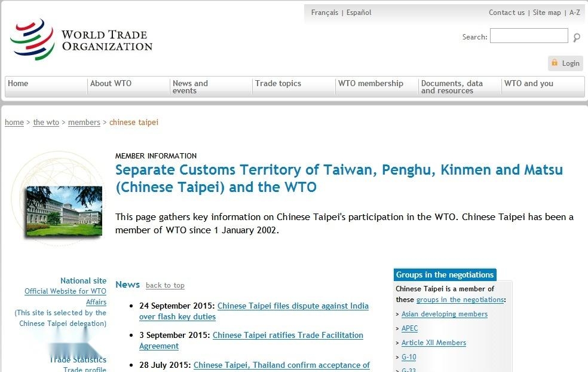Open the Site map link
588x372 pixels.
coord(547,13)
